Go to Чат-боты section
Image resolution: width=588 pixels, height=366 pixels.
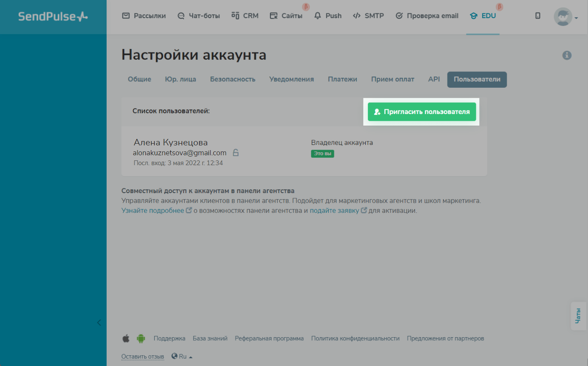pyautogui.click(x=199, y=16)
